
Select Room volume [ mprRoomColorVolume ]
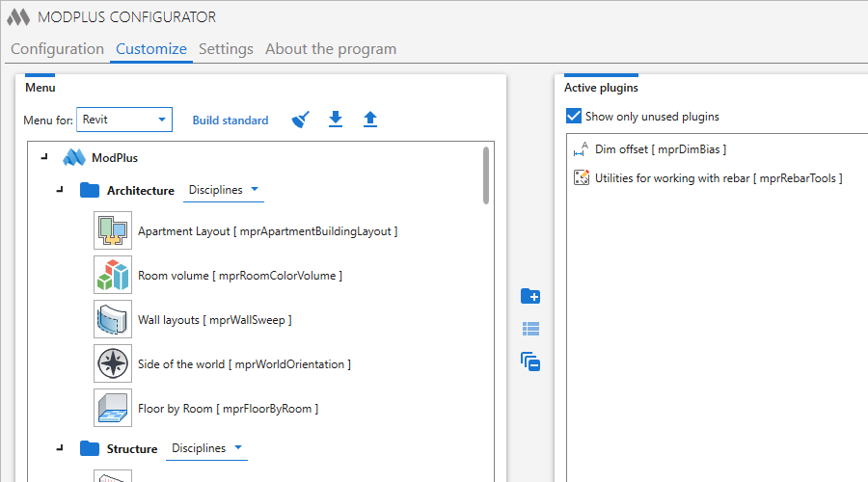pos(240,276)
